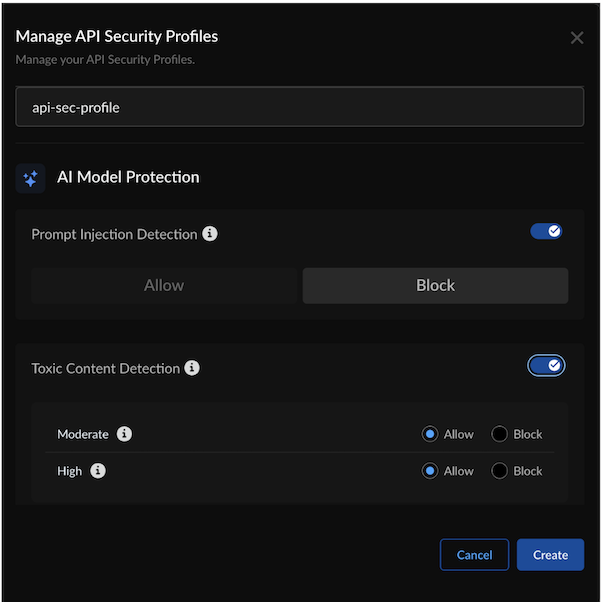Click the AI Model Protection heading
The image size is (602, 602).
coord(128,177)
